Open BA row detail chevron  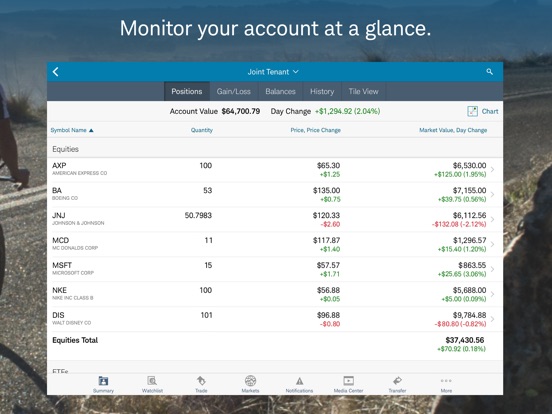point(493,195)
